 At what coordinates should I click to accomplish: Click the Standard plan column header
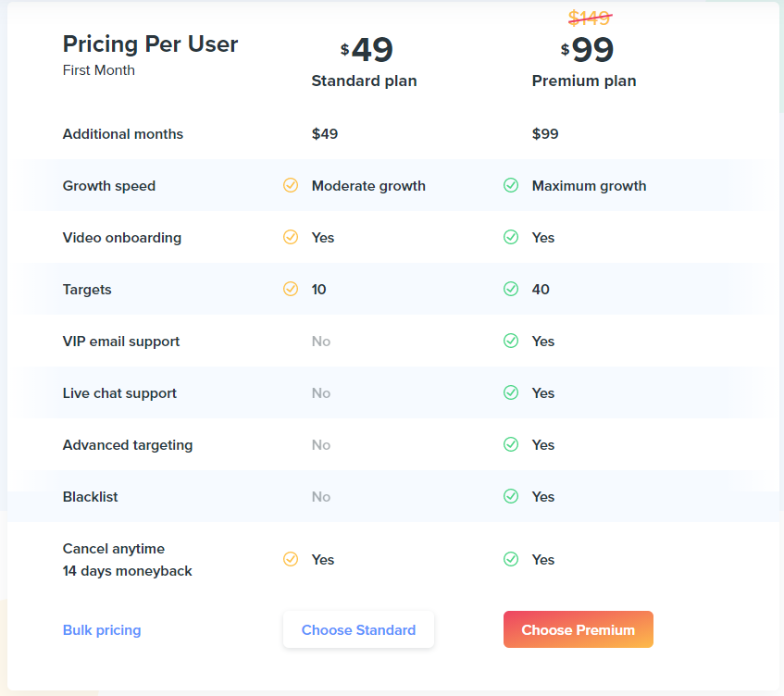click(364, 81)
